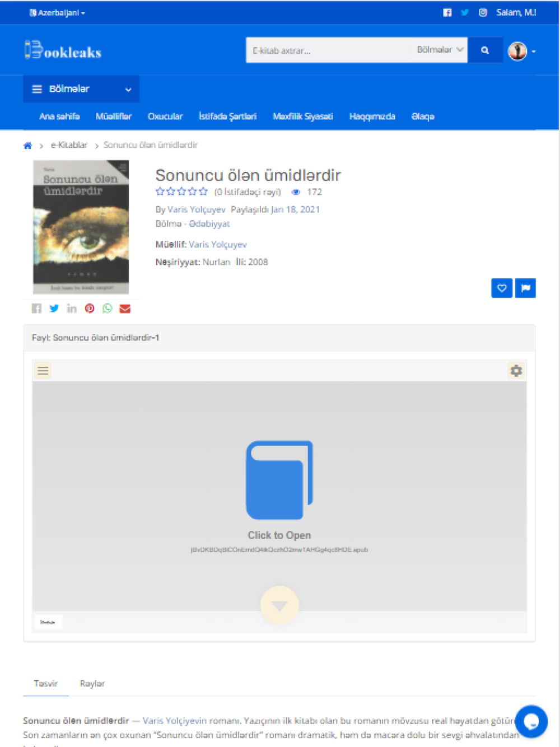Open the Oxucular menu item
560x747 pixels.
click(165, 116)
